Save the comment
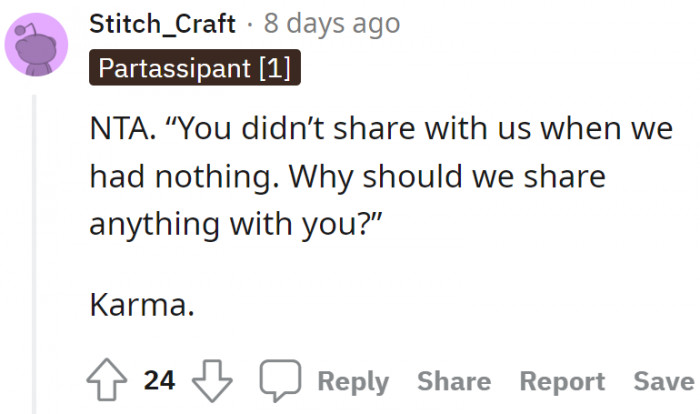 [x=663, y=381]
